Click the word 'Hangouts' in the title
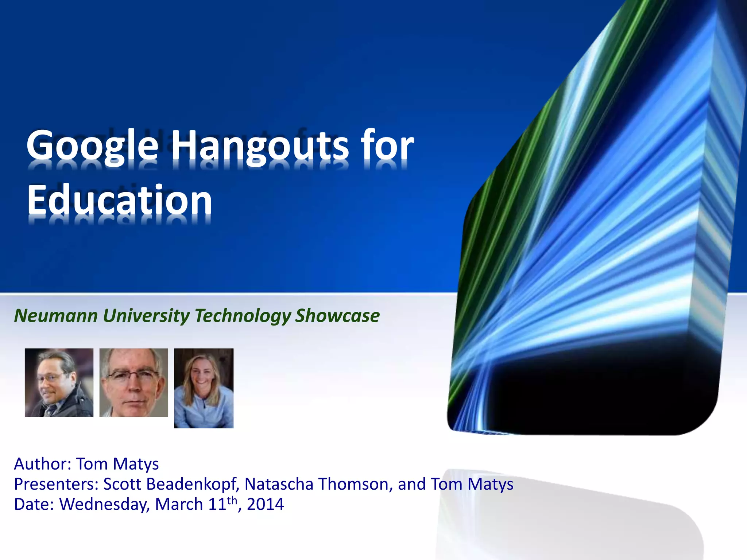The width and height of the screenshot is (747, 560). click(x=260, y=146)
